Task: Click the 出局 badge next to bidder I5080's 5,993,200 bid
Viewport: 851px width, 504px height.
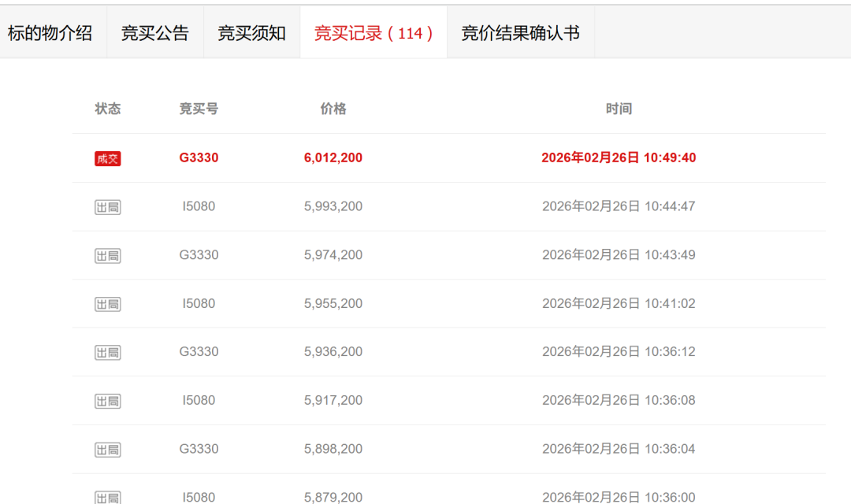Action: 107,206
